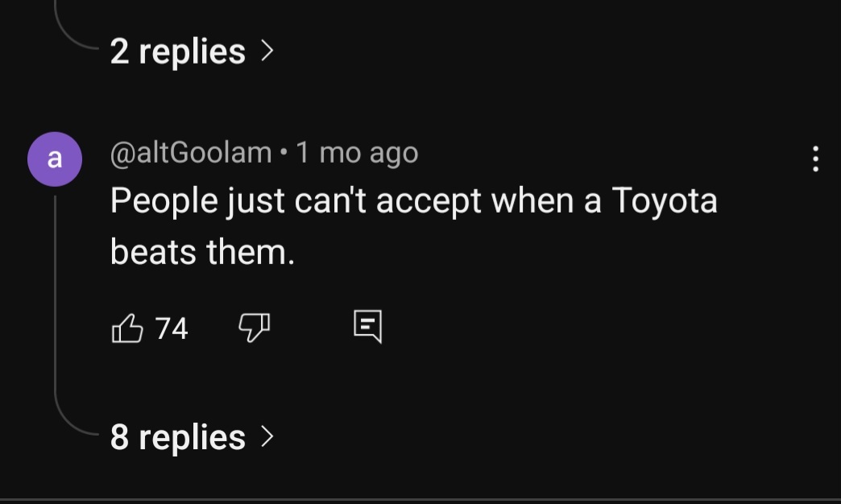Click the chevron beside '8 replies'
Image resolution: width=841 pixels, height=504 pixels.
click(267, 437)
